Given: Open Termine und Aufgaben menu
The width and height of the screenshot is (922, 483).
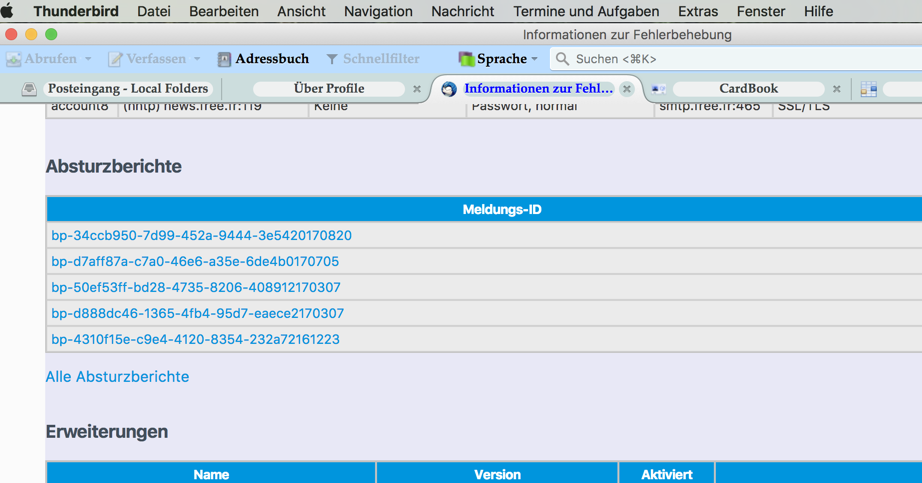Looking at the screenshot, I should click(586, 11).
